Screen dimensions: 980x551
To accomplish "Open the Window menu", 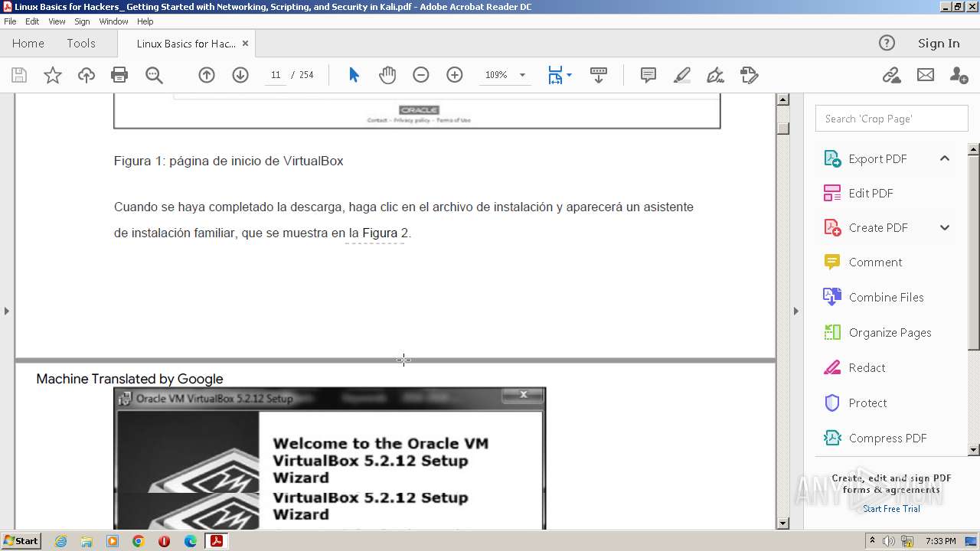I will [113, 21].
